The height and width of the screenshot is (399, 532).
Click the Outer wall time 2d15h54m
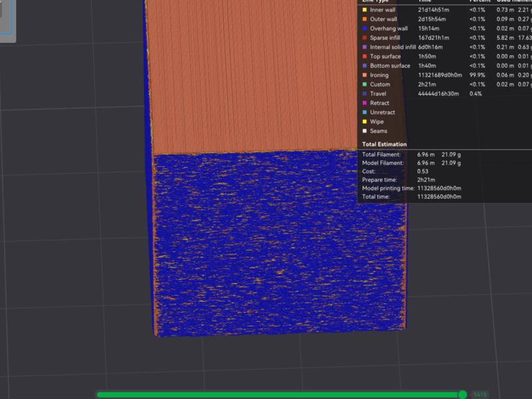[432, 19]
